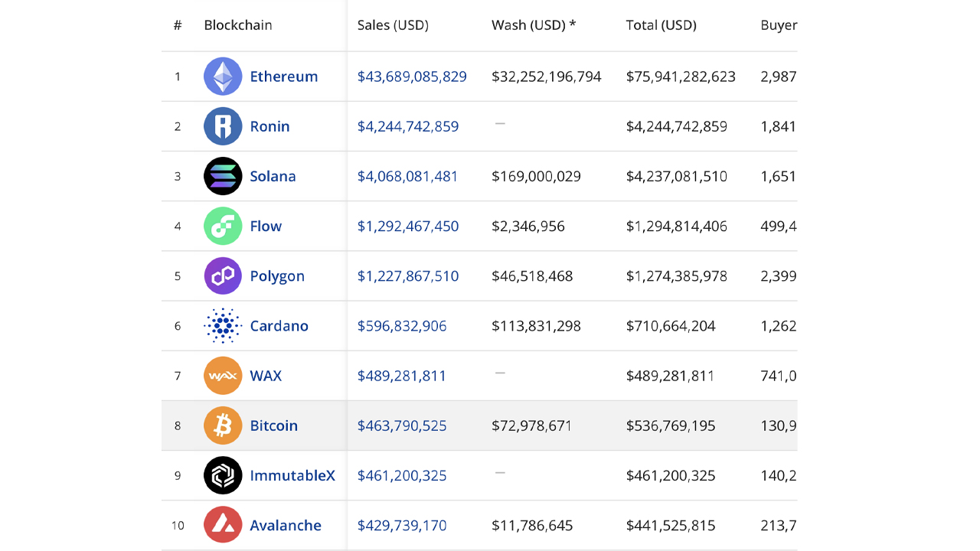Click Flow's sales figure link
Viewport: 980px width, 551px height.
tap(407, 226)
